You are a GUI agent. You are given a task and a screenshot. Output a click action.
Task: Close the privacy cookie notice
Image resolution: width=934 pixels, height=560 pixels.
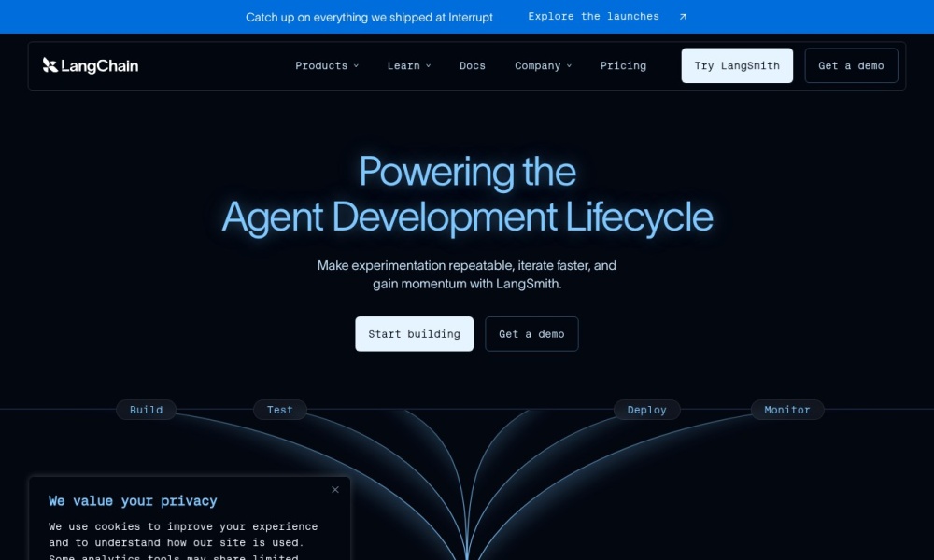pyautogui.click(x=335, y=490)
